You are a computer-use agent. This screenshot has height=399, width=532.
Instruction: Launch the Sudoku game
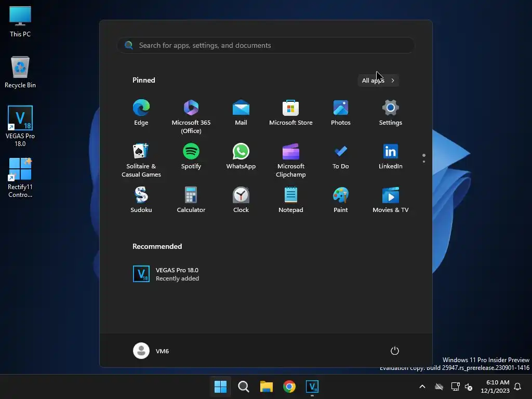coord(141,200)
